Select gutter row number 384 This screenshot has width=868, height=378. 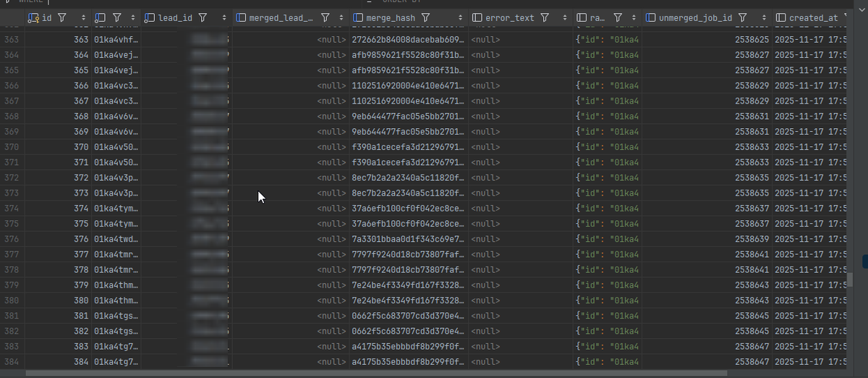[12, 361]
